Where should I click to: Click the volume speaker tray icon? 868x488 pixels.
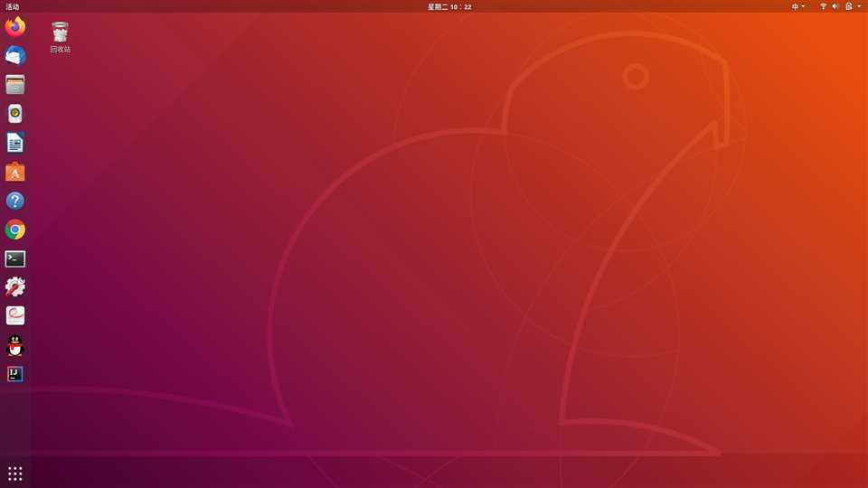coord(835,6)
